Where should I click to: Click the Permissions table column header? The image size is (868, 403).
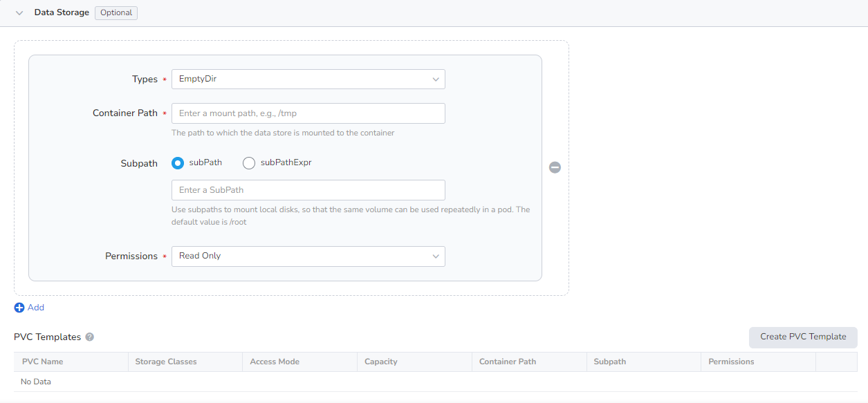click(731, 362)
